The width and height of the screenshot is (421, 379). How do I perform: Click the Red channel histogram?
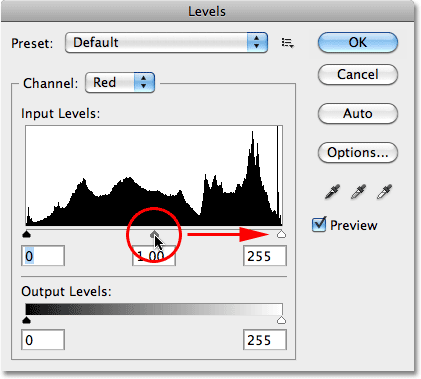[154, 176]
